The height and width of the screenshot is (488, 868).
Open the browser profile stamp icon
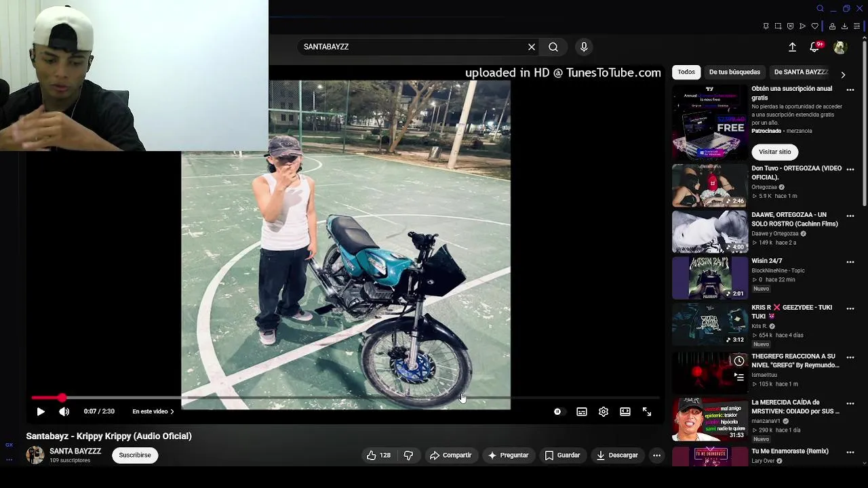tap(832, 26)
